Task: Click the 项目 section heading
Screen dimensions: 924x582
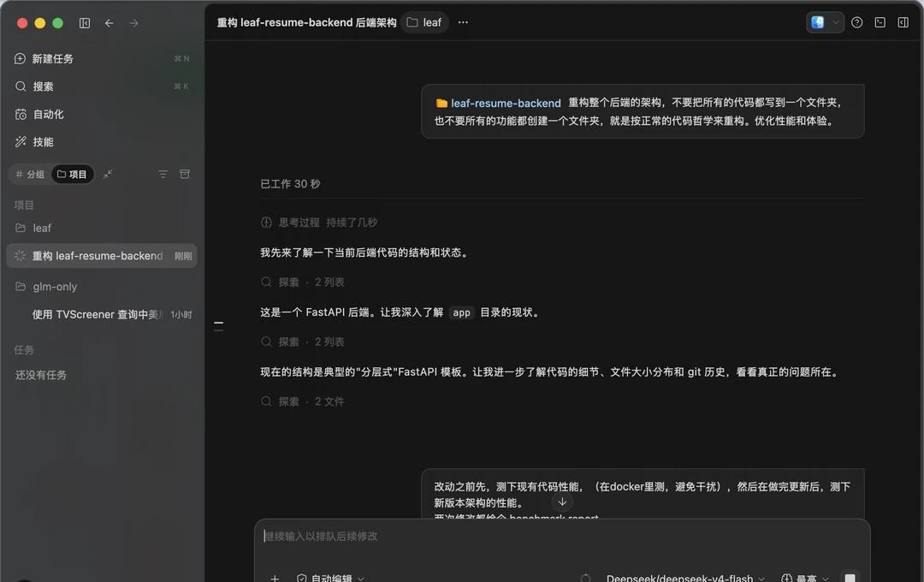Action: [x=24, y=205]
